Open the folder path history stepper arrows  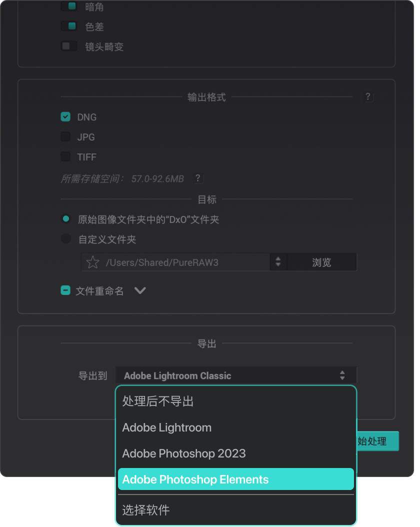click(x=278, y=262)
